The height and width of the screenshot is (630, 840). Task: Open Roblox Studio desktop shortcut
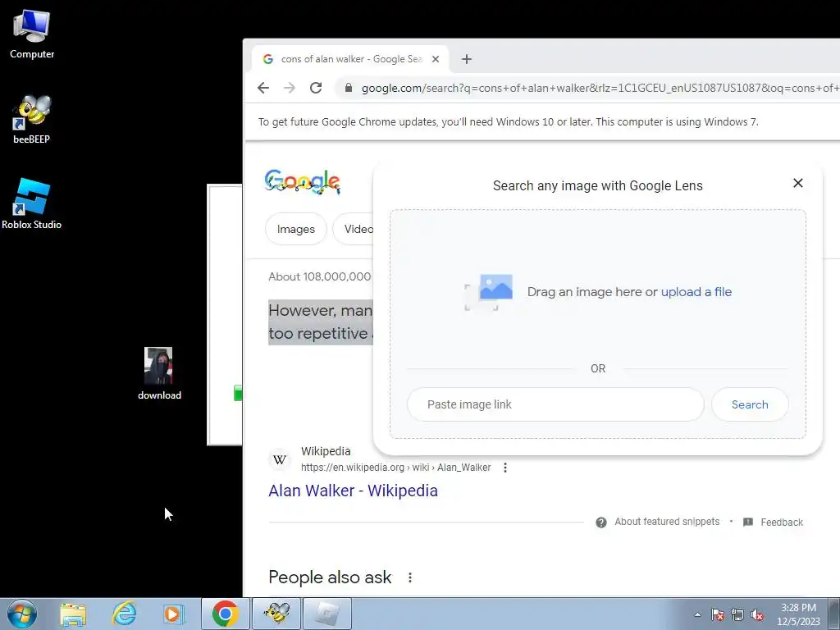[x=32, y=203]
